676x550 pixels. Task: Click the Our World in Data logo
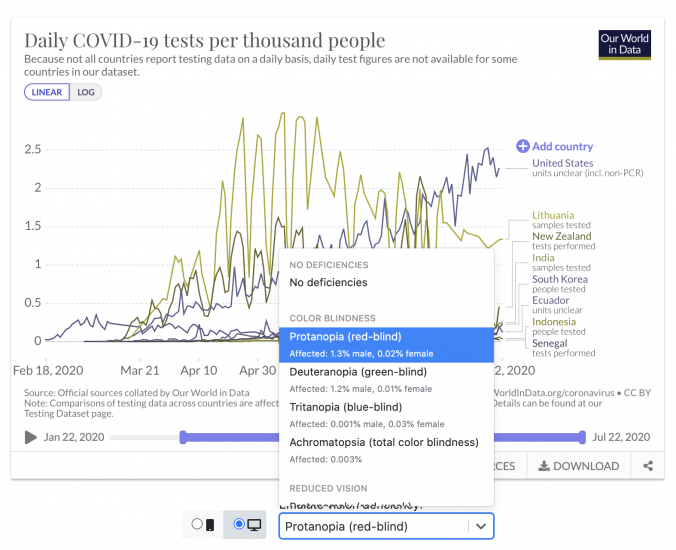coord(624,44)
